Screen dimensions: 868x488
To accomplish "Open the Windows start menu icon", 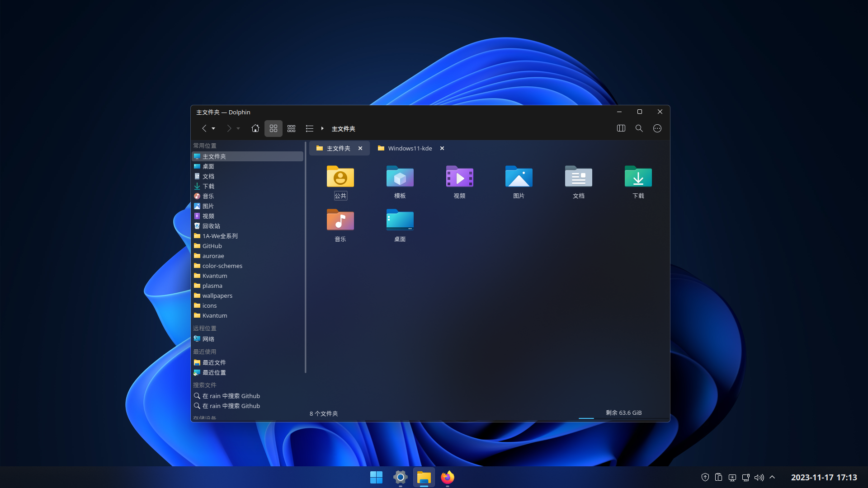I will pyautogui.click(x=376, y=477).
